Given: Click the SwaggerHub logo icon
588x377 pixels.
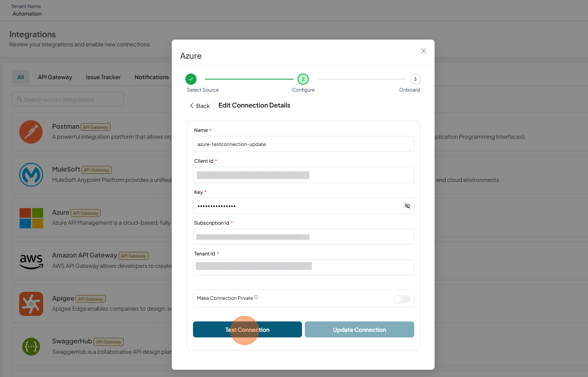Looking at the screenshot, I should pyautogui.click(x=31, y=347).
